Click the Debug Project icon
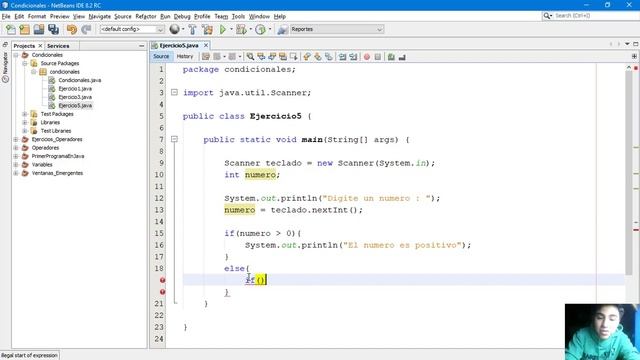 [x=241, y=29]
